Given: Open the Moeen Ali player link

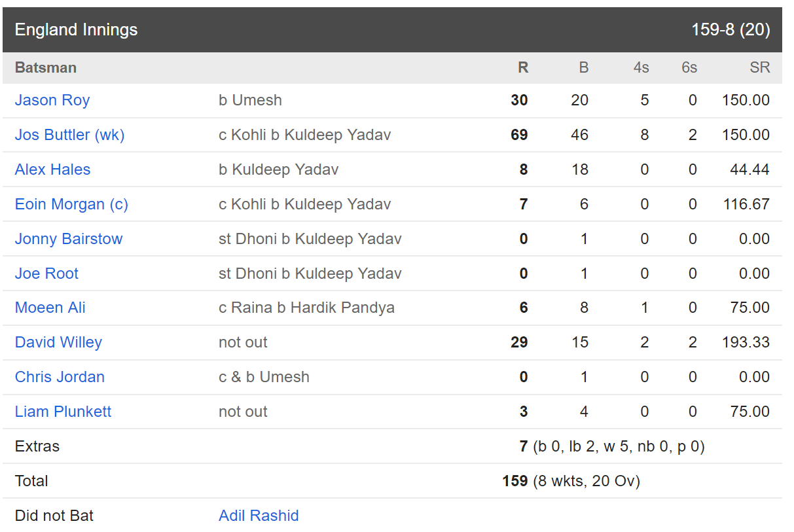Looking at the screenshot, I should coord(50,308).
